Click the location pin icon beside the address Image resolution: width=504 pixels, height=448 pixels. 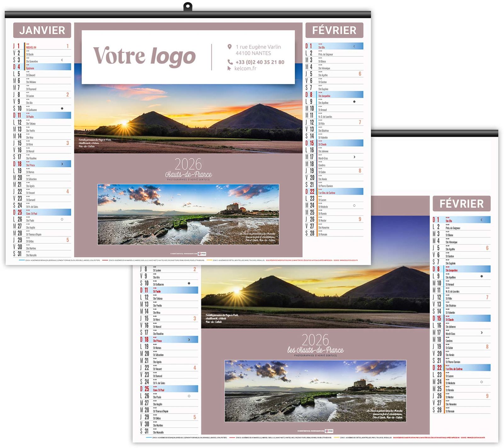[x=229, y=47]
